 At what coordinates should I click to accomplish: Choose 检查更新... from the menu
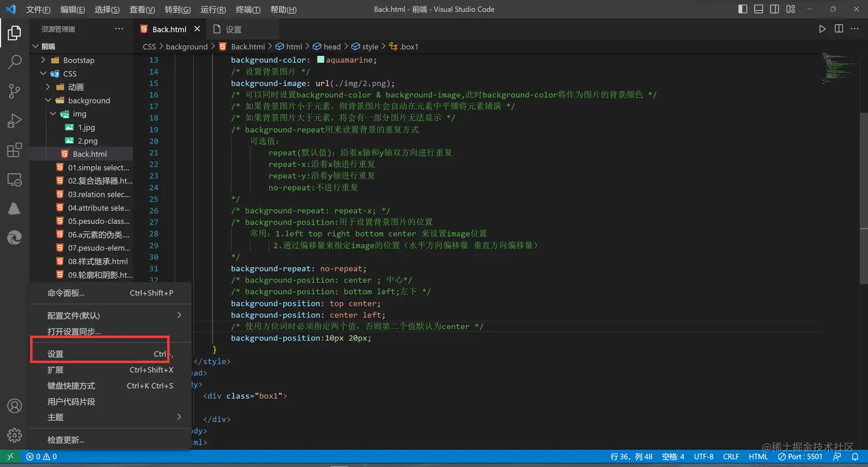[110, 440]
